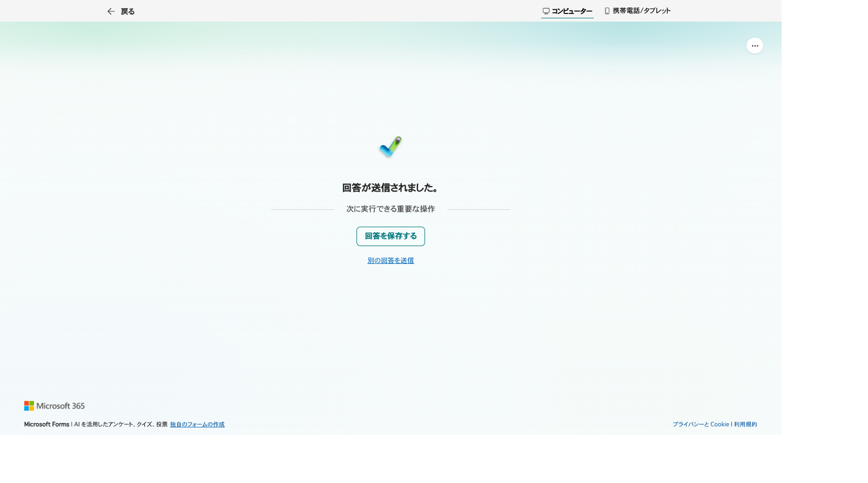868x483 pixels.
Task: Open the three-dots more options menu
Action: (755, 46)
